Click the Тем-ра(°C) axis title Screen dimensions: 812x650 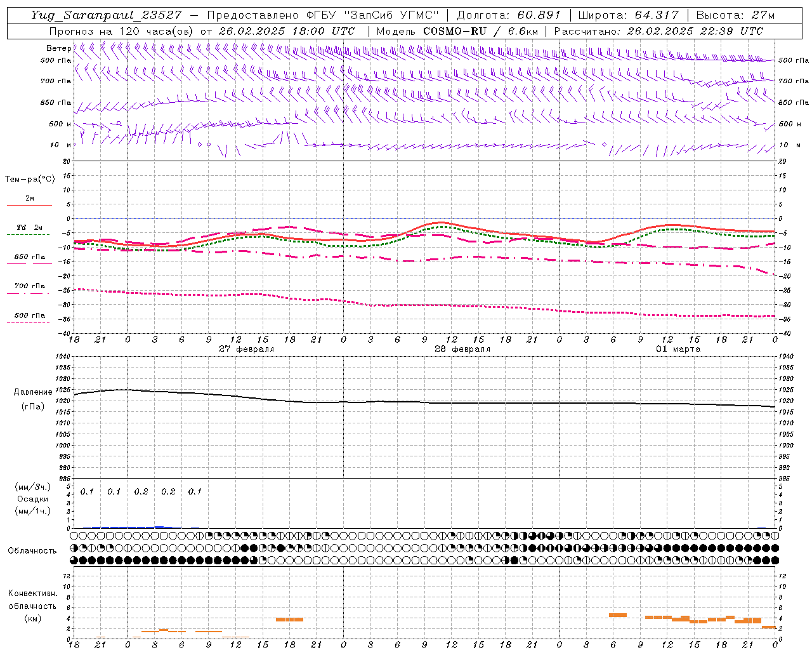click(x=30, y=180)
